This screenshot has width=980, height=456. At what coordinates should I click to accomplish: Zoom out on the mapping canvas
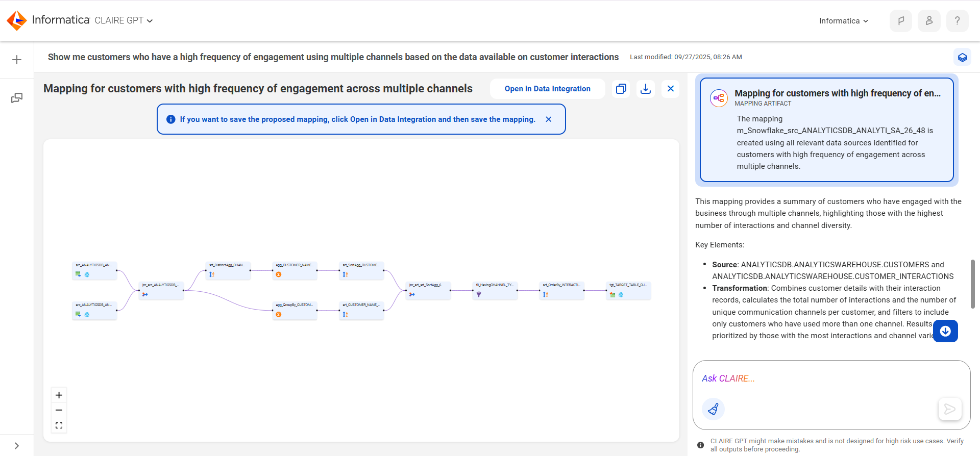[x=59, y=410]
